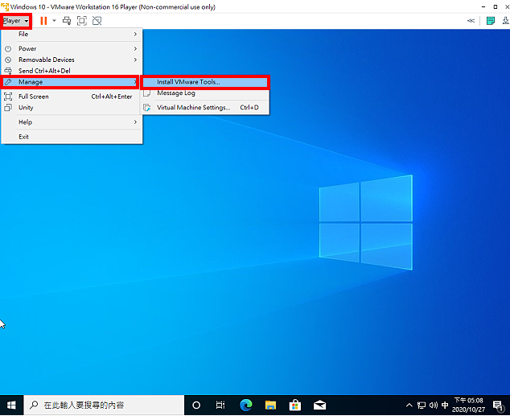Click the Enter Full Screen toolbar icon
The width and height of the screenshot is (510, 420).
point(81,21)
